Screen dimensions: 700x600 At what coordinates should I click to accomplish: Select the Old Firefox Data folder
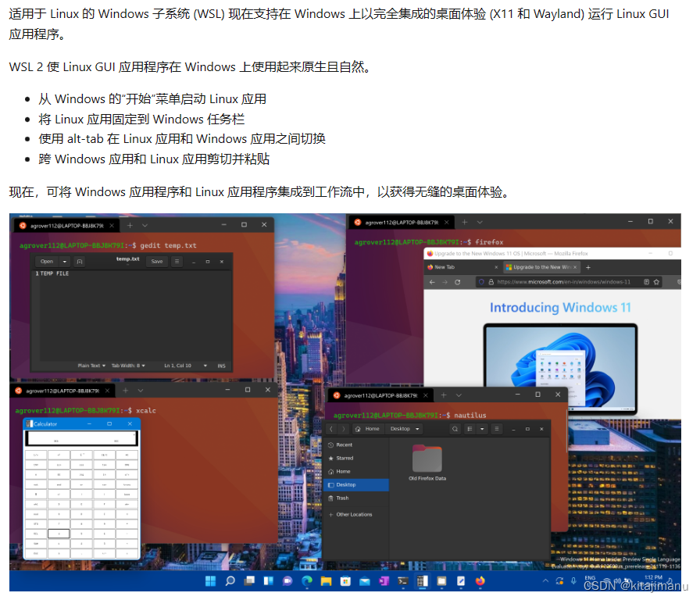(x=427, y=462)
